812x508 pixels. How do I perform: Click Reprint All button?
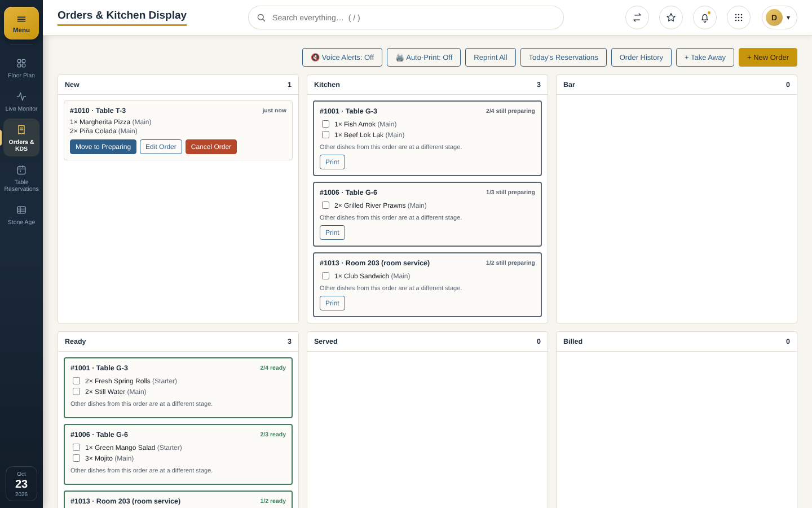pyautogui.click(x=491, y=58)
